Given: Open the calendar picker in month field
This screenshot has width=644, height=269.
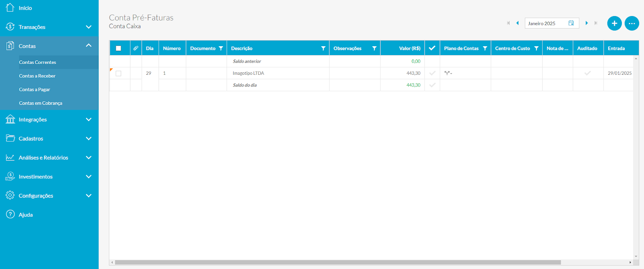Looking at the screenshot, I should tap(571, 23).
